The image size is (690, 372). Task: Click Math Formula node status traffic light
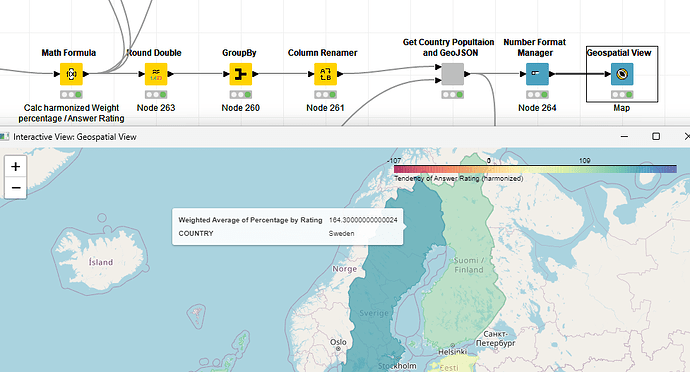click(x=71, y=95)
